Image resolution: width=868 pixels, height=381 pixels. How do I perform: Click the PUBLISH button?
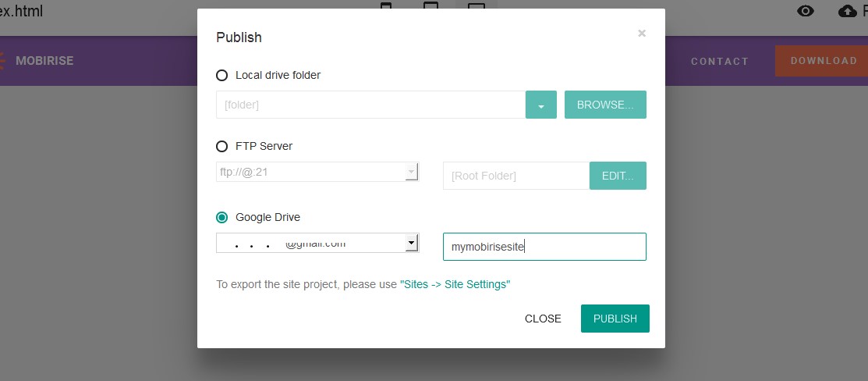615,319
